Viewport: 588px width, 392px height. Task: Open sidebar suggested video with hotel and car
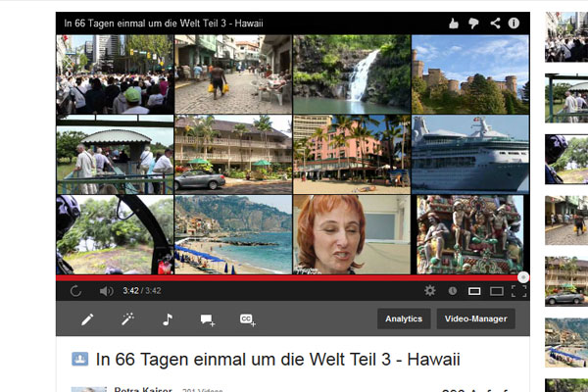pos(566,281)
